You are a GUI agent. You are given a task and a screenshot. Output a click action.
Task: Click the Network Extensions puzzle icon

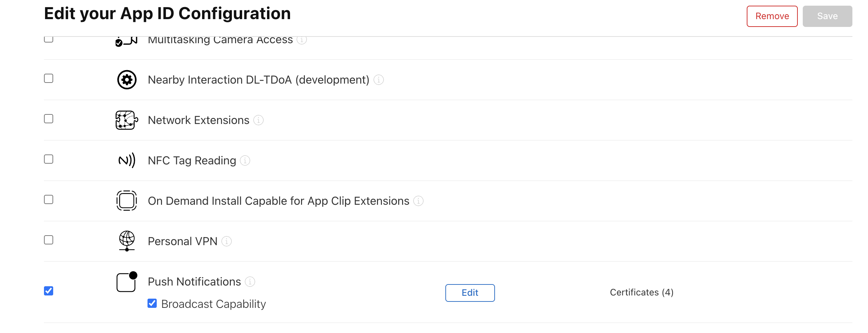click(126, 120)
